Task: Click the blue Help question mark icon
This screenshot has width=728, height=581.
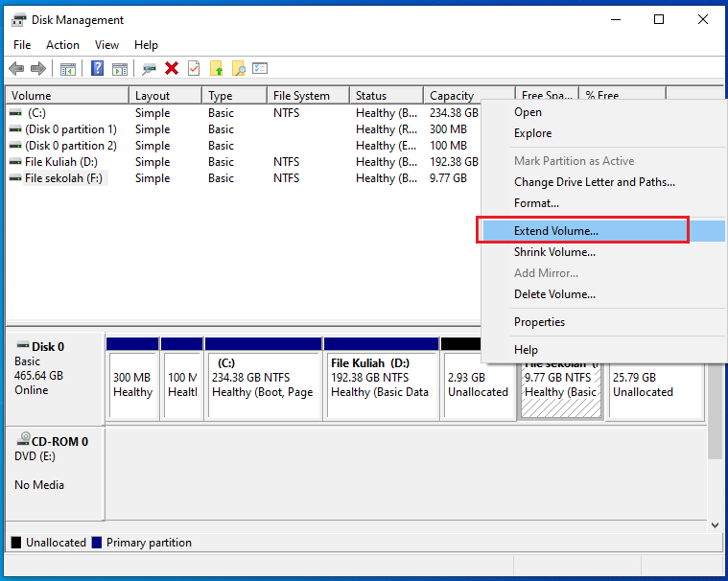Action: pyautogui.click(x=97, y=68)
